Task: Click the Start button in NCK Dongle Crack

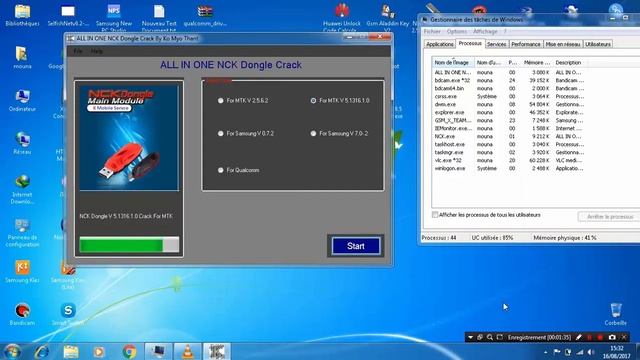Action: pos(356,246)
